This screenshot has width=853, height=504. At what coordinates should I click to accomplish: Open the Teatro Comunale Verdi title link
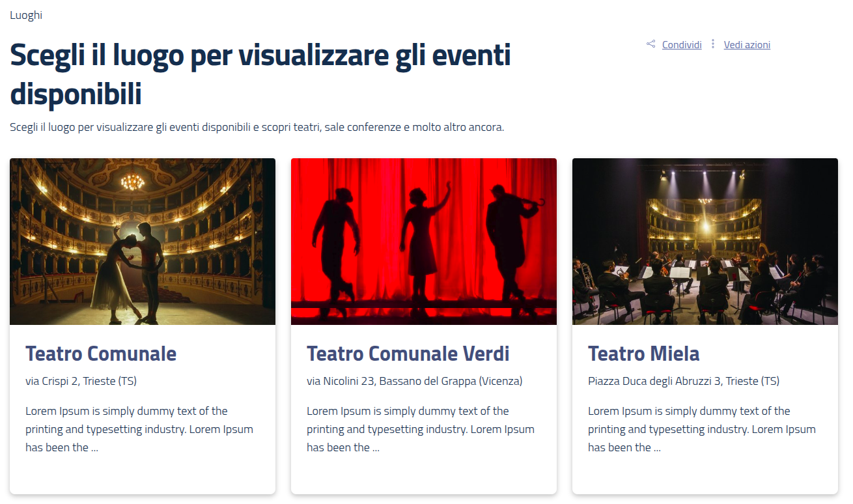tap(408, 354)
